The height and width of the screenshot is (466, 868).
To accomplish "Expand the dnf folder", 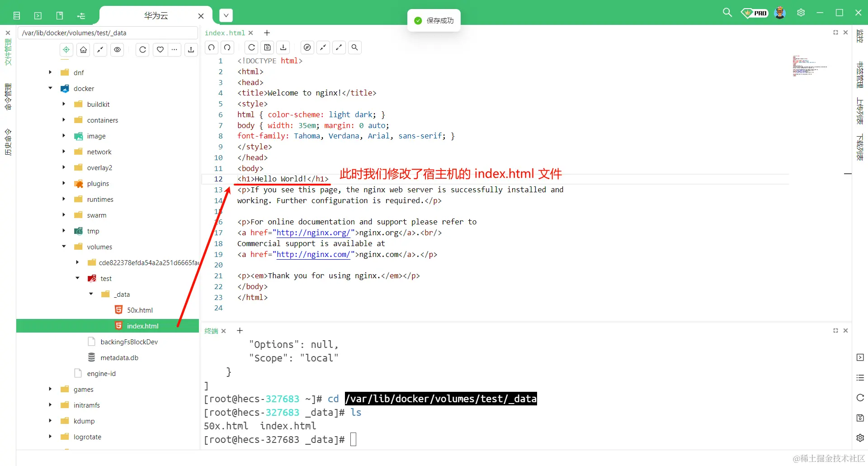I will point(50,72).
